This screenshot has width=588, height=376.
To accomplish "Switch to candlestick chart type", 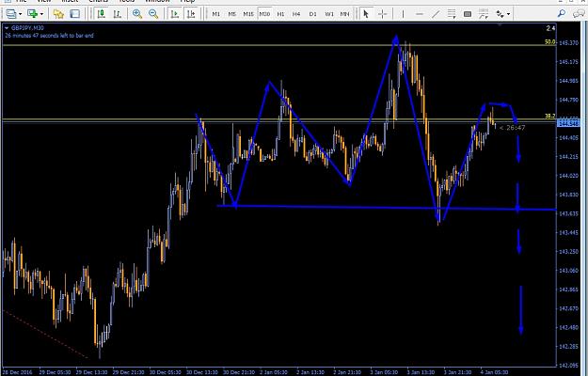I will click(x=101, y=14).
